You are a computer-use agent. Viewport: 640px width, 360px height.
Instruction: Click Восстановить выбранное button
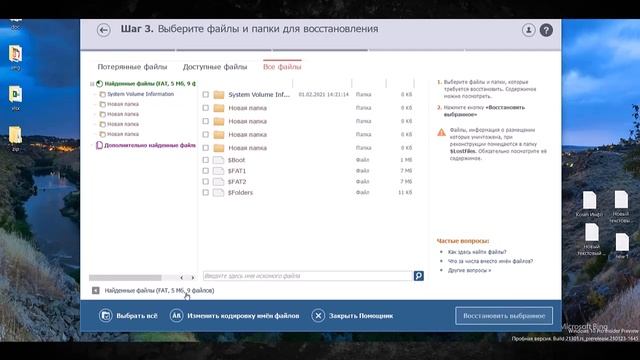(504, 316)
